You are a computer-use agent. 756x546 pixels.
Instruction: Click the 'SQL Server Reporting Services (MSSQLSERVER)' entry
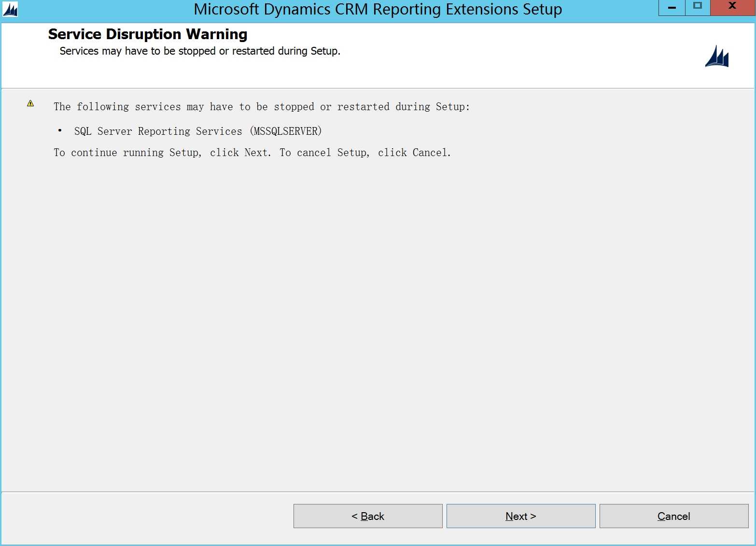(x=198, y=131)
